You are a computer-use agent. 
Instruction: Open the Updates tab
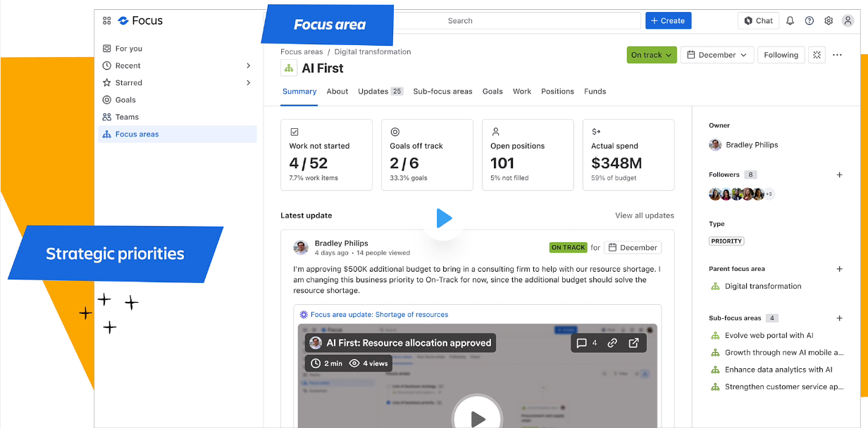[x=373, y=92]
